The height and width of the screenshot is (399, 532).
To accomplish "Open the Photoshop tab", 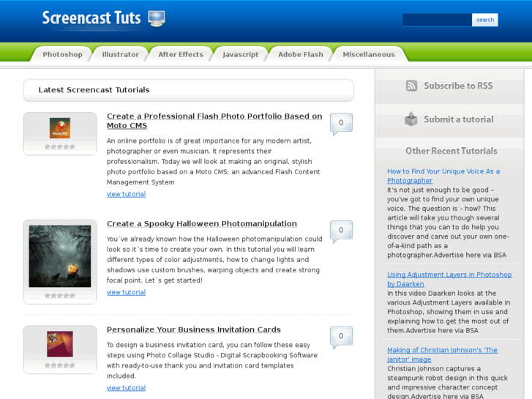I will click(62, 54).
